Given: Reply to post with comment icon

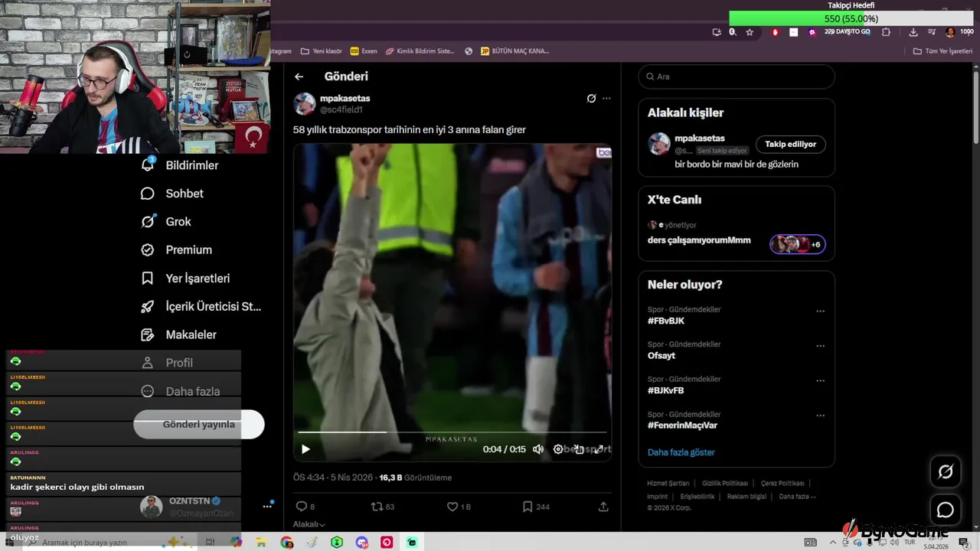Looking at the screenshot, I should [x=301, y=507].
